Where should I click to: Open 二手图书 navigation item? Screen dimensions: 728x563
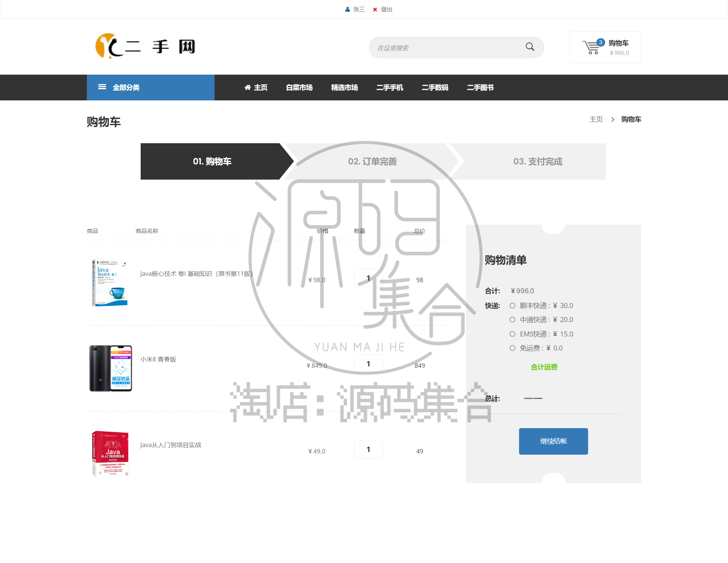[480, 88]
